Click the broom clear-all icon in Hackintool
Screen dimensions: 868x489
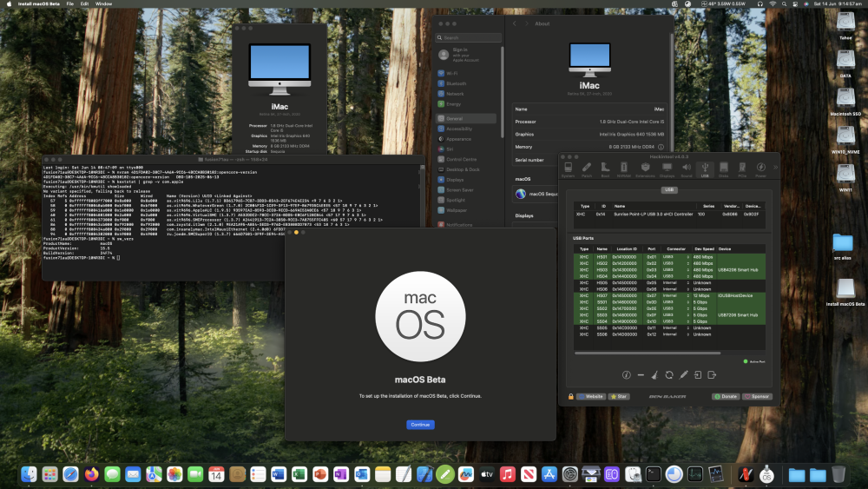(x=654, y=375)
